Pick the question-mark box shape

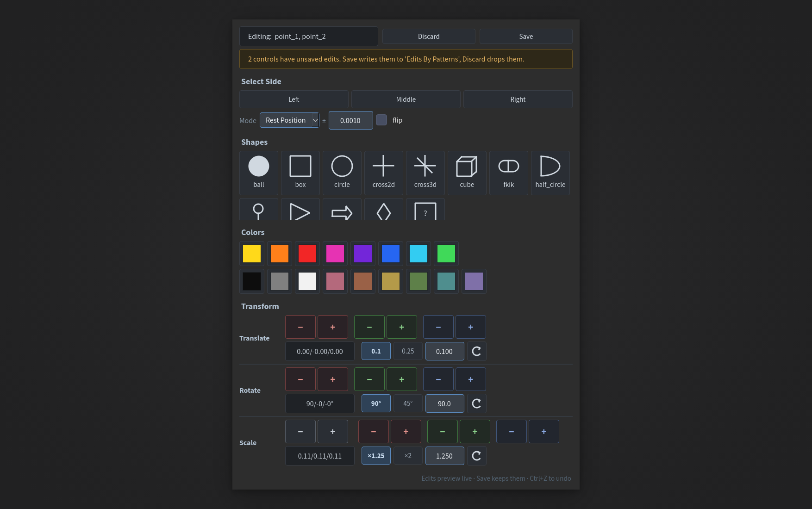click(425, 210)
